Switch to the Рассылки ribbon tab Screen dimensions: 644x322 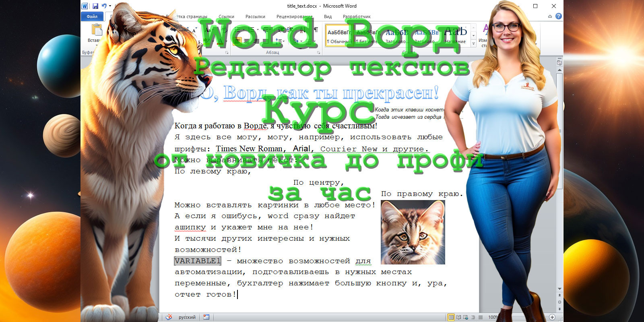(x=255, y=17)
